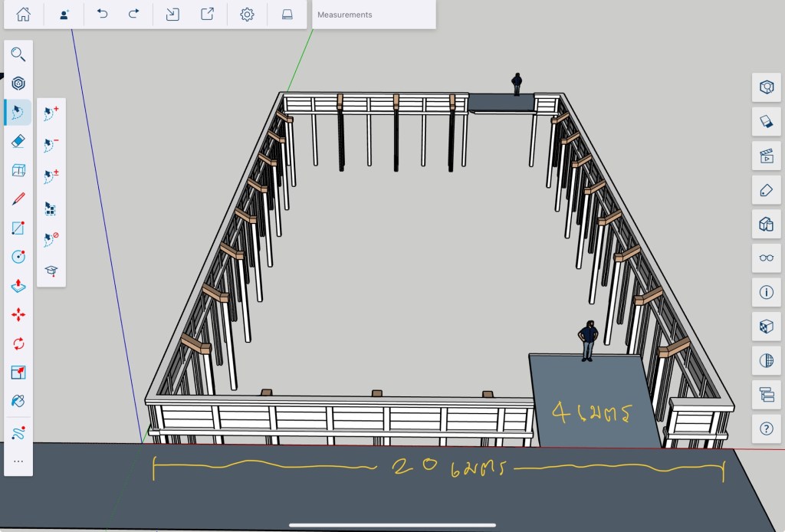Select the Freehand drawing tool
This screenshot has width=785, height=532.
click(x=18, y=433)
